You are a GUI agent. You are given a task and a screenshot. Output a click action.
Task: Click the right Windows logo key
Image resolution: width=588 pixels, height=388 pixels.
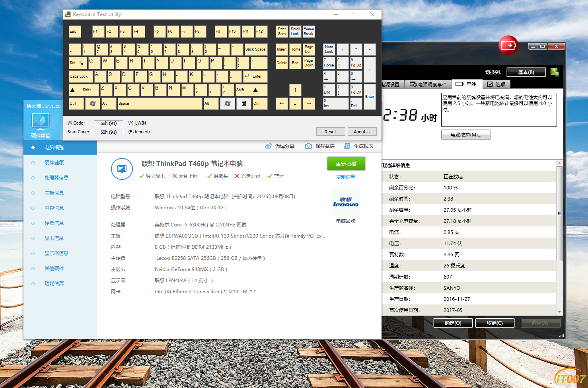click(x=228, y=103)
